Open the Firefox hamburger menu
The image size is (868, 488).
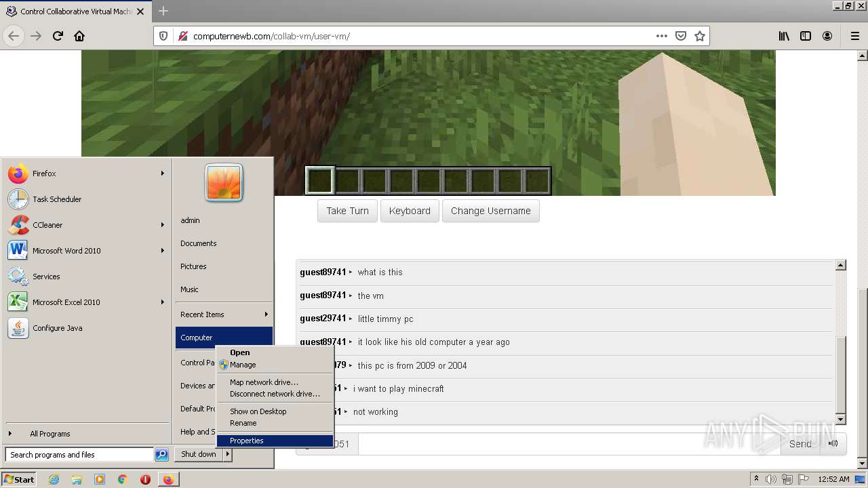[854, 36]
